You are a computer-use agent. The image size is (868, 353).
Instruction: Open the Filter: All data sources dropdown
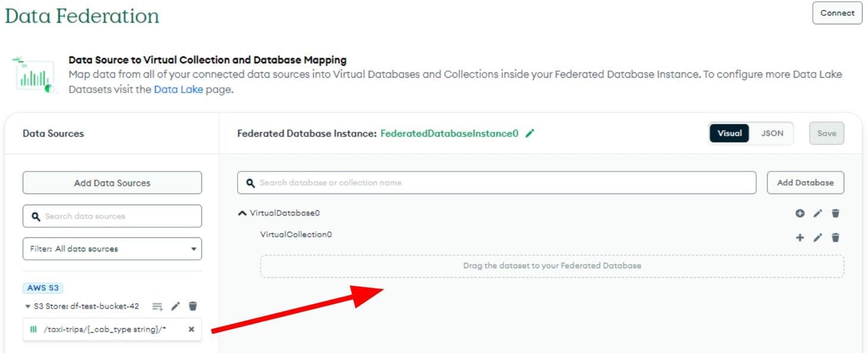click(x=112, y=249)
